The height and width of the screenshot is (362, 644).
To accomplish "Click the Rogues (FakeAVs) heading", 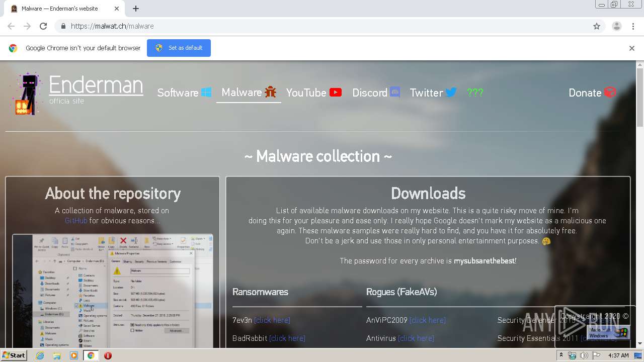I will point(401,292).
